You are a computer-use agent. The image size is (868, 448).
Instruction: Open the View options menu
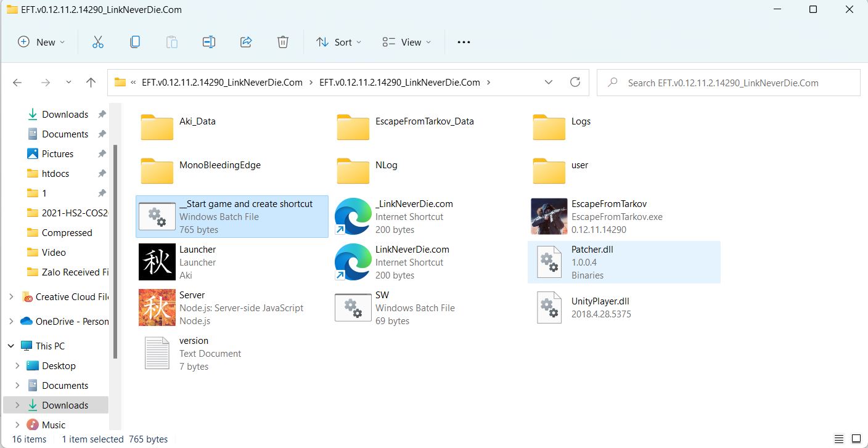point(406,42)
